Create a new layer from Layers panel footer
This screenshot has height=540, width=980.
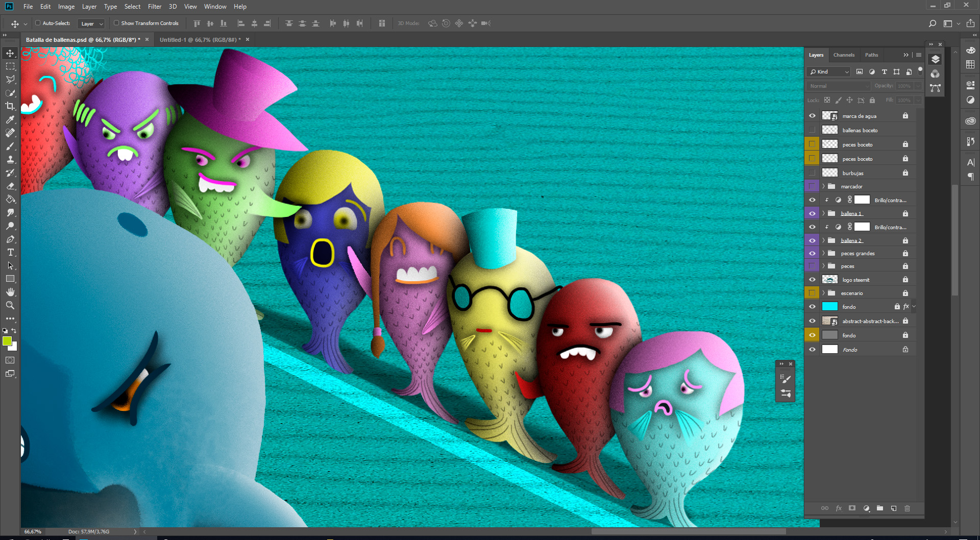[x=894, y=508]
